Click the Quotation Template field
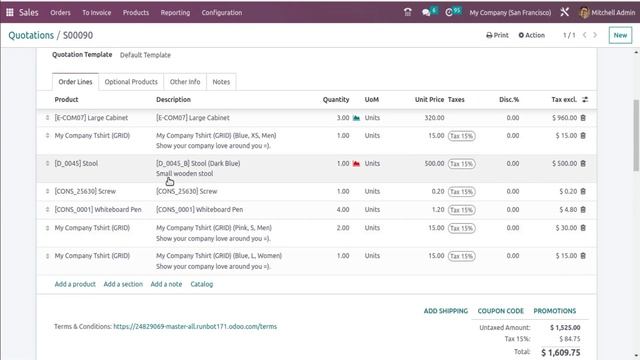The height and width of the screenshot is (360, 640). (x=145, y=55)
